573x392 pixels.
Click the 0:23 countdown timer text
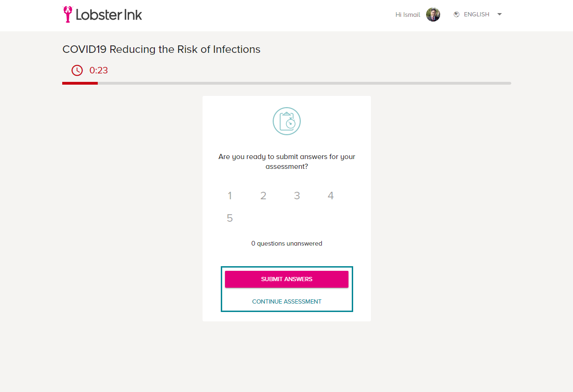coord(99,71)
